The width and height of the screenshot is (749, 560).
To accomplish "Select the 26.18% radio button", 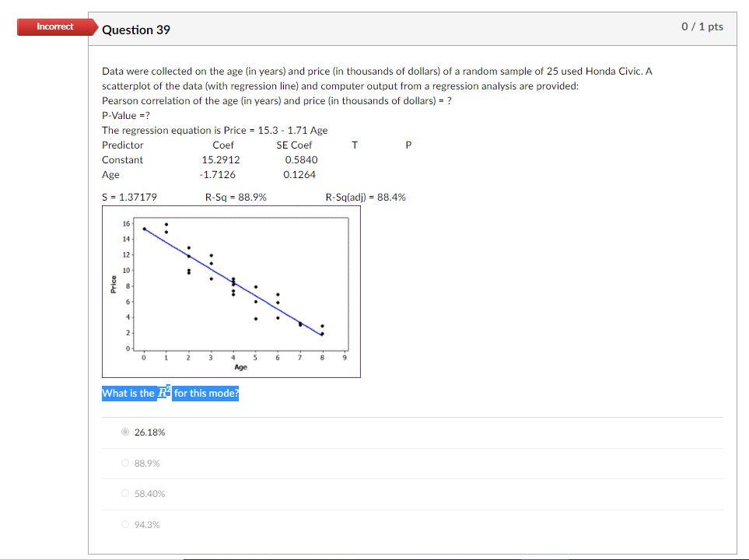I will click(125, 432).
